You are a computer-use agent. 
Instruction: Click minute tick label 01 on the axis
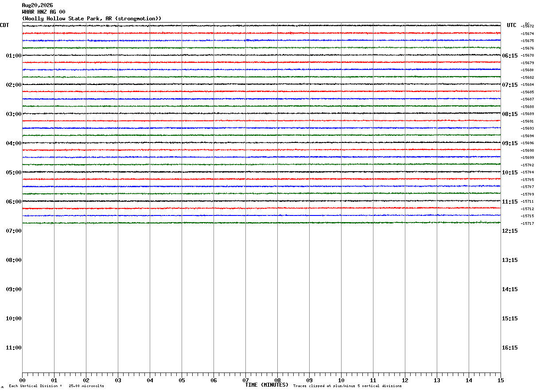click(x=54, y=380)
